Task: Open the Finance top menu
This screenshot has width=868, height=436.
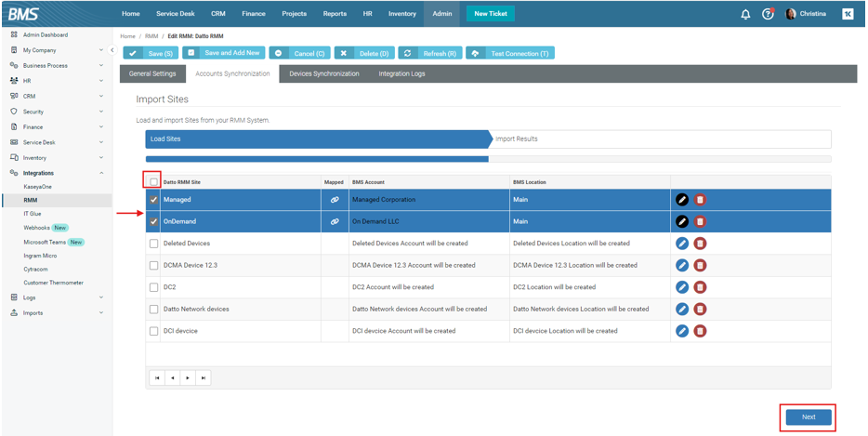Action: pyautogui.click(x=253, y=14)
